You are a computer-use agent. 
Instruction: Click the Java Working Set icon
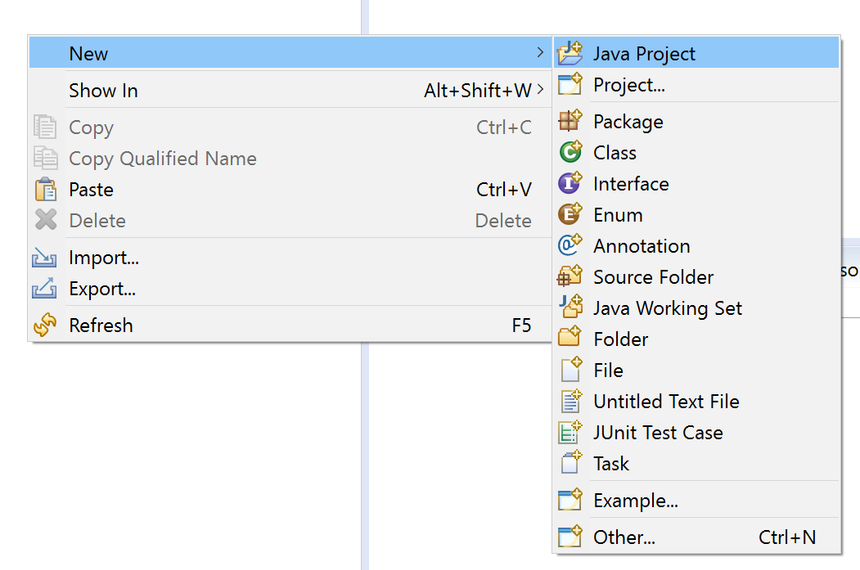570,307
